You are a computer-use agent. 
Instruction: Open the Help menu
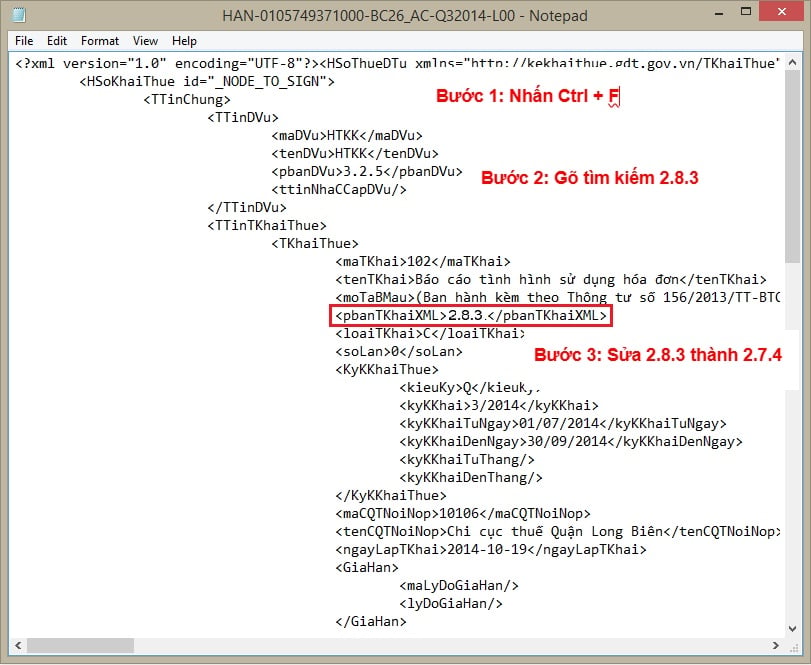(184, 41)
